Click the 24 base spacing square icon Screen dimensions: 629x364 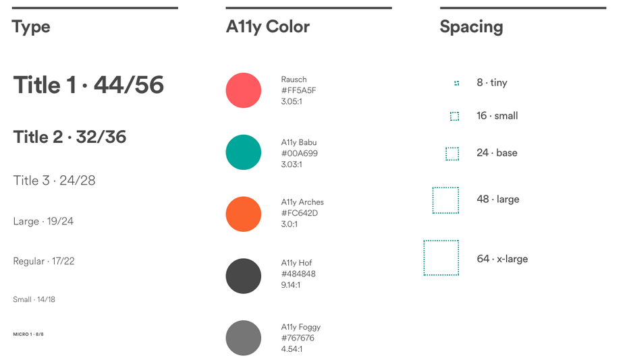(452, 154)
